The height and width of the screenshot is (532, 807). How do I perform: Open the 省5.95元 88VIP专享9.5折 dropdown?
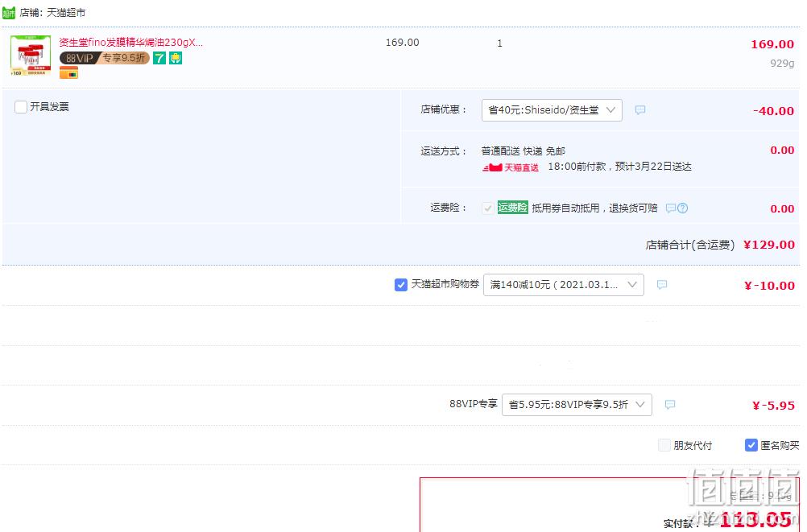[577, 404]
